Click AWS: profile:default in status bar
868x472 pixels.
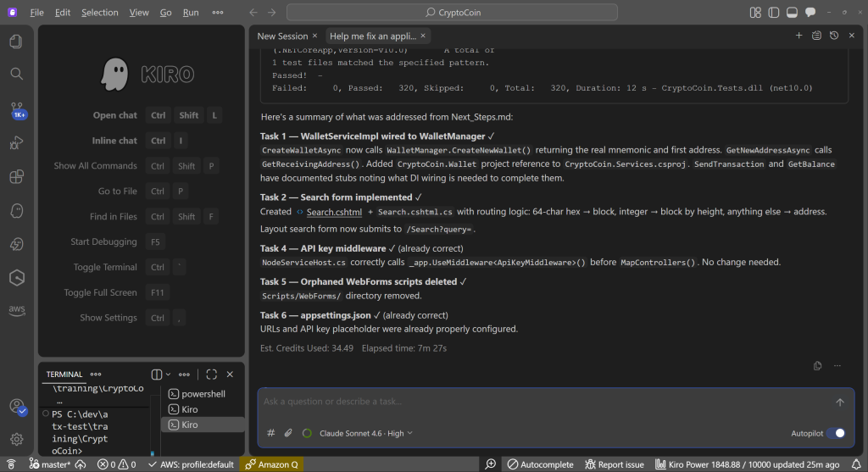[x=191, y=464]
